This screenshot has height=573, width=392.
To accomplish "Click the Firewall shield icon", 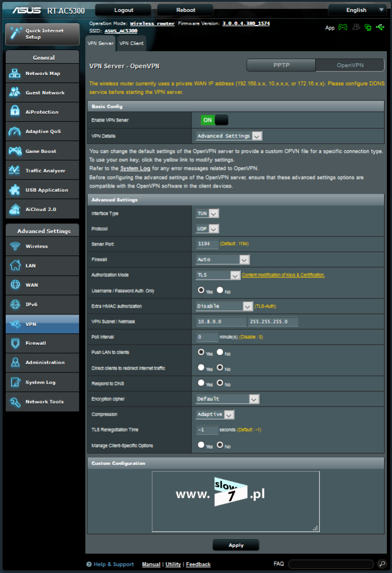I will point(15,343).
